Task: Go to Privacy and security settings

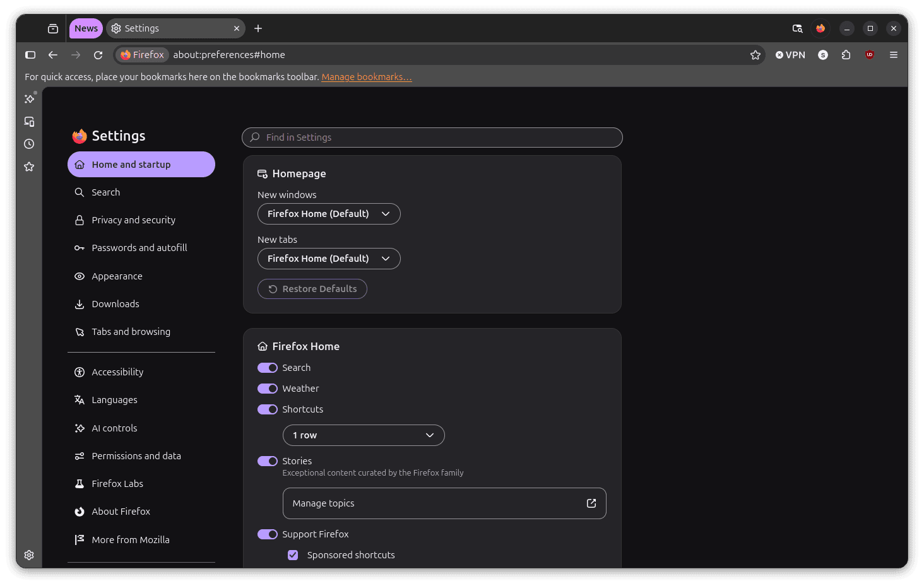Action: pos(141,220)
